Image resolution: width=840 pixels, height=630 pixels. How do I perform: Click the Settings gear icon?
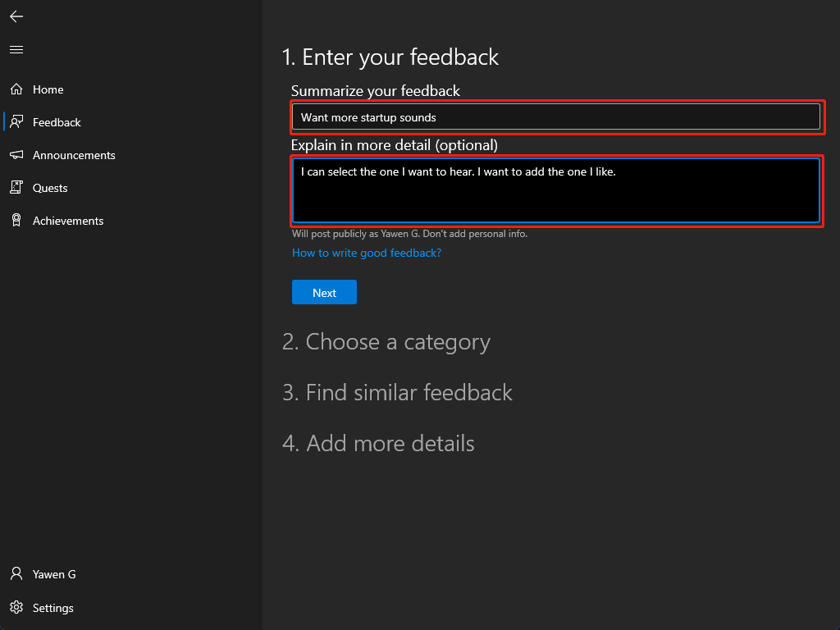coord(16,608)
